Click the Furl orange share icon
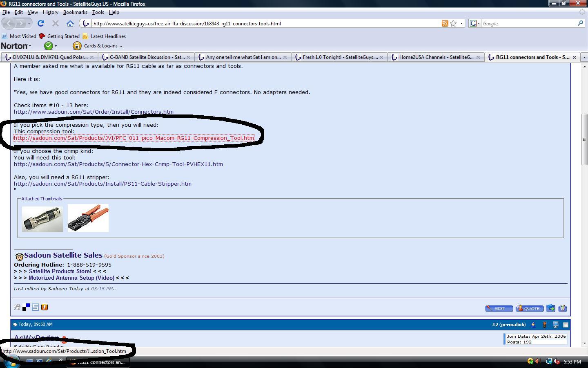This screenshot has height=368, width=588. [45, 307]
